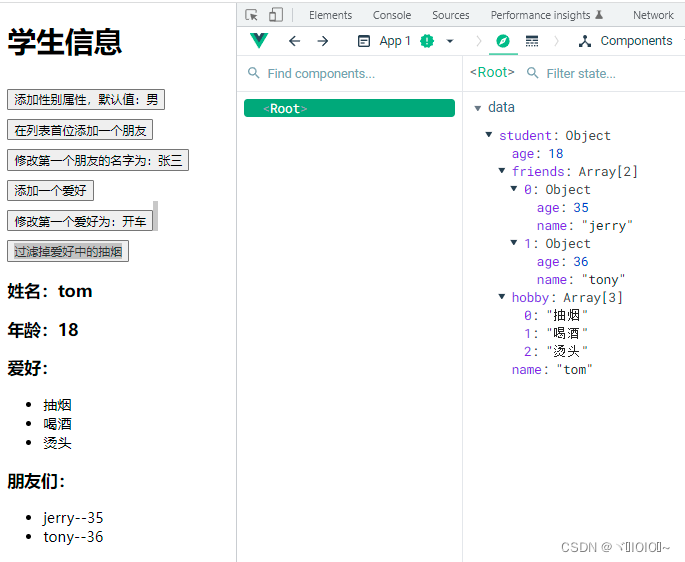
Task: Open the Sources tab
Action: click(450, 15)
